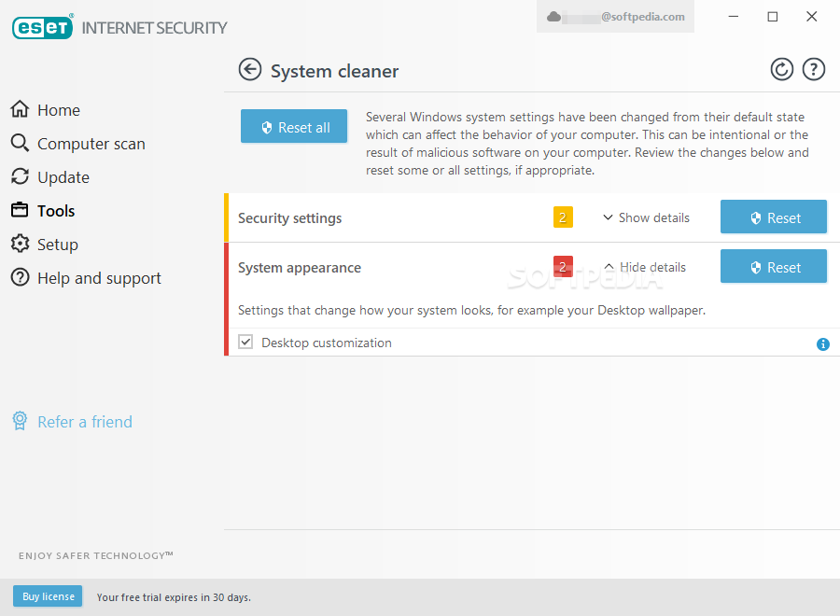Screen dimensions: 840x616
Task: Collapse Hide details for System appearance
Action: [x=645, y=267]
